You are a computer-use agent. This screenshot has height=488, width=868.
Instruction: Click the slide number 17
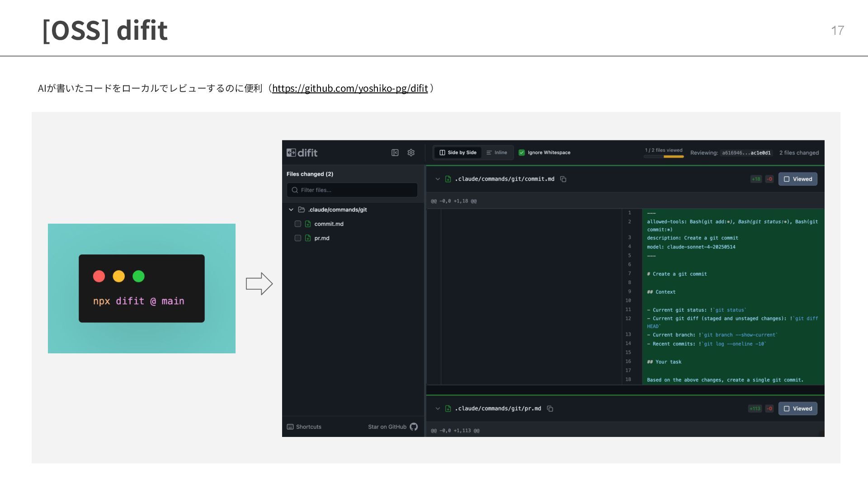(x=837, y=30)
